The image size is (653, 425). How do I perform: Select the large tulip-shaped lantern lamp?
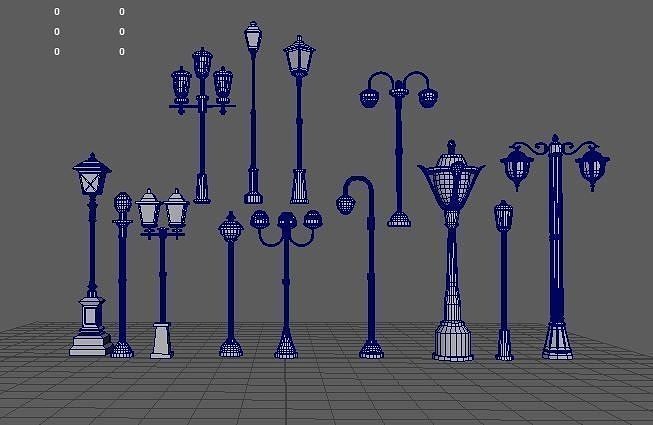(x=452, y=251)
